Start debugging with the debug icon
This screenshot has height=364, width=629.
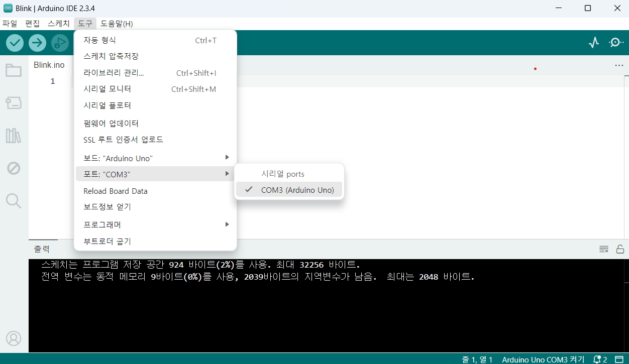pyautogui.click(x=60, y=43)
